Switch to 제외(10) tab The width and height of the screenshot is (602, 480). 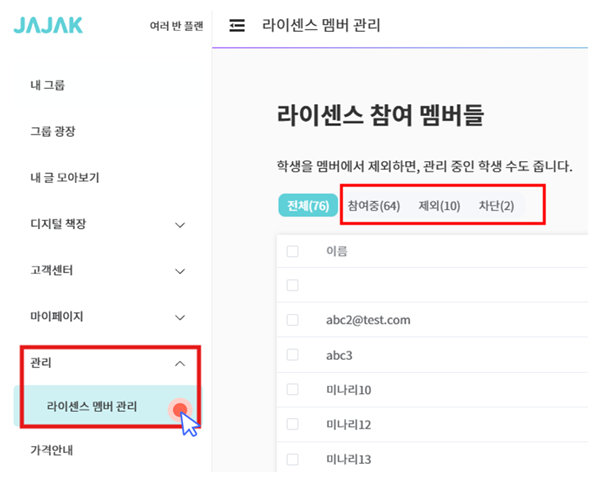pos(439,206)
